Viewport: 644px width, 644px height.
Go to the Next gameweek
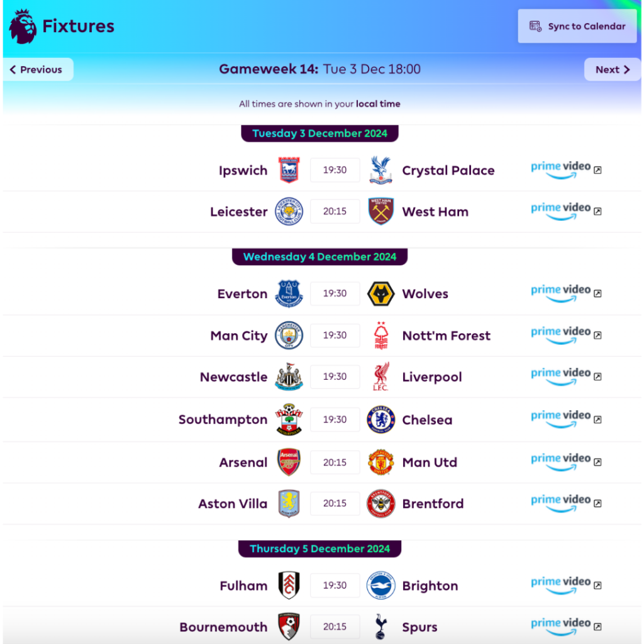(x=612, y=70)
